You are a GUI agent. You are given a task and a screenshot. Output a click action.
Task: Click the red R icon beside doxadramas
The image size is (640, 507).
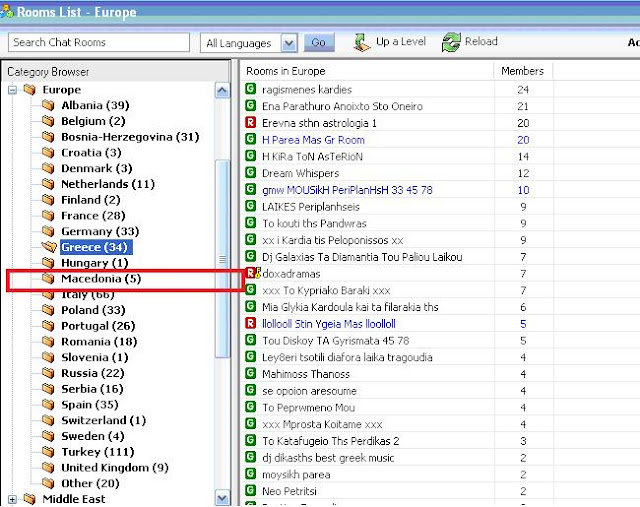pos(250,273)
